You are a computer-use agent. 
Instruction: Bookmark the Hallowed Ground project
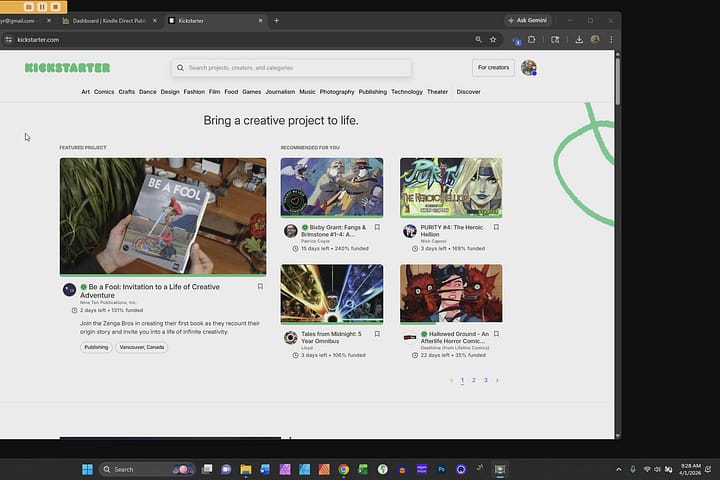[x=496, y=334]
